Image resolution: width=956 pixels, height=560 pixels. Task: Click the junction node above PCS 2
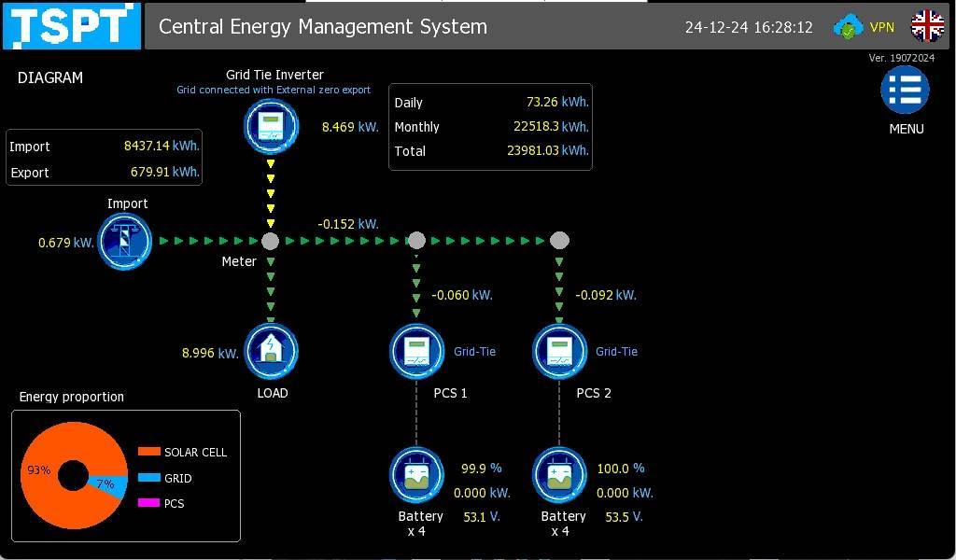(559, 241)
